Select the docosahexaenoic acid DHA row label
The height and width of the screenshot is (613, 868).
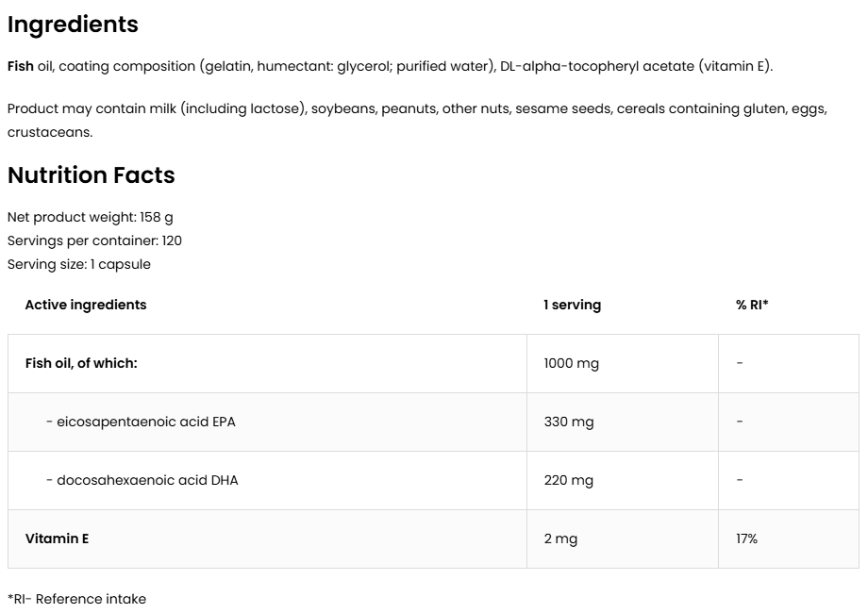(142, 480)
